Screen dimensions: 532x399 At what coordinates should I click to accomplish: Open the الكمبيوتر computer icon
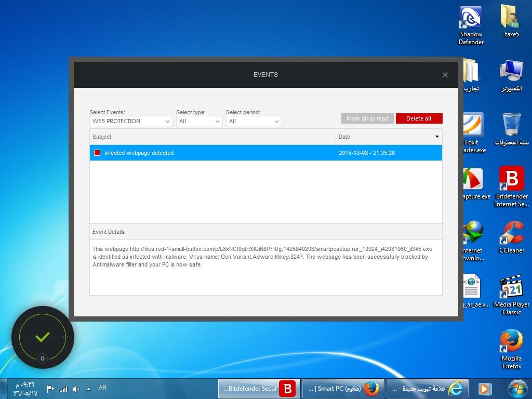coord(511,75)
